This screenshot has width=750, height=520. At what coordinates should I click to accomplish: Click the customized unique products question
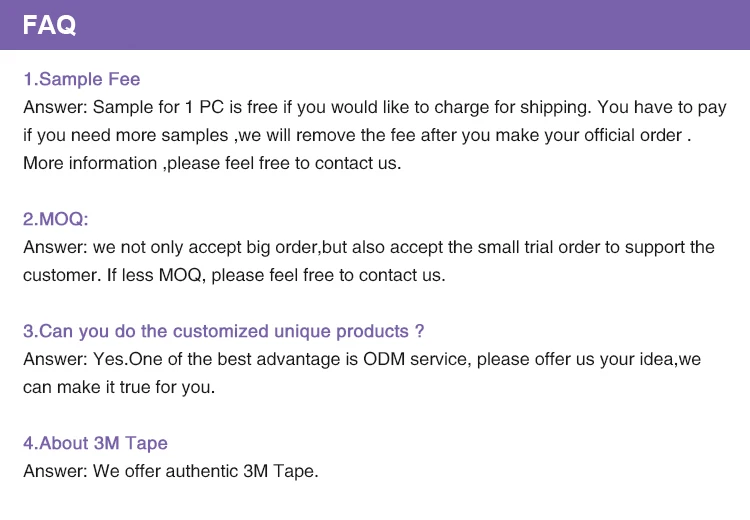coord(224,331)
